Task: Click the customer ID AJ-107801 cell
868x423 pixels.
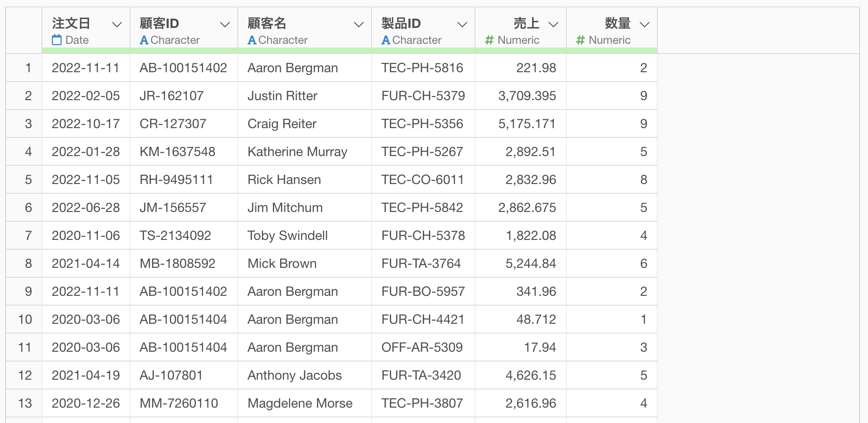Action: (171, 375)
